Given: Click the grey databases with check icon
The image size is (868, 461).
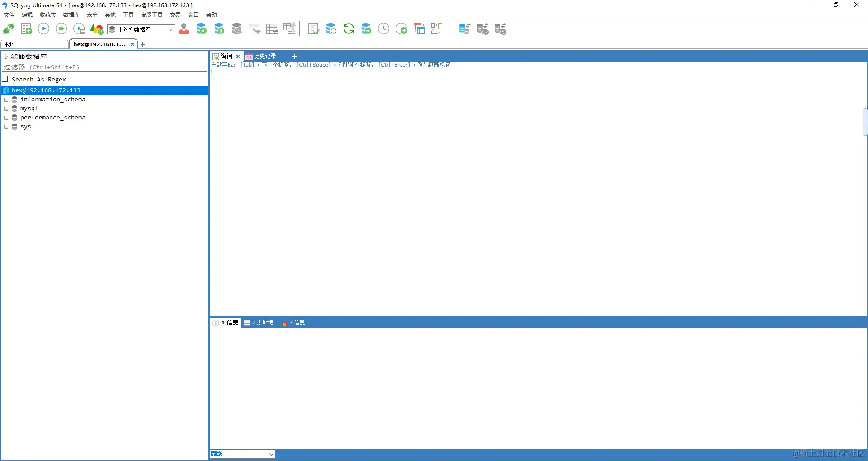Looking at the screenshot, I should (483, 29).
